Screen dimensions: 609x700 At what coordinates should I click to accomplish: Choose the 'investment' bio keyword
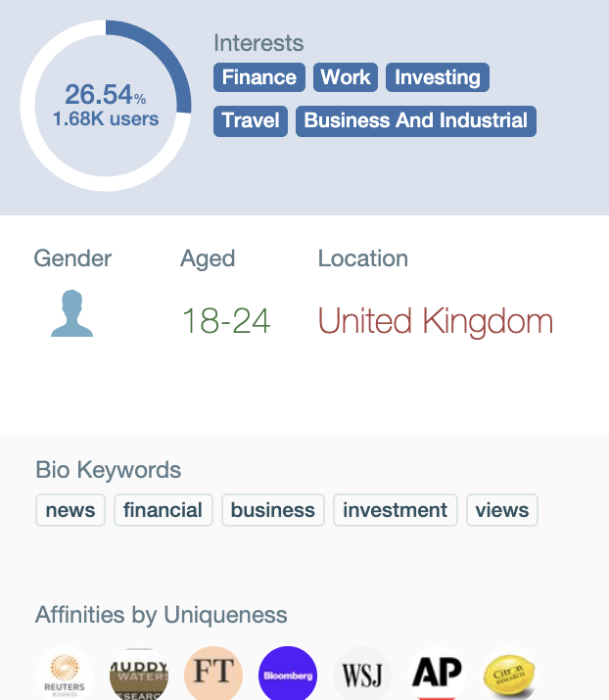(x=396, y=510)
